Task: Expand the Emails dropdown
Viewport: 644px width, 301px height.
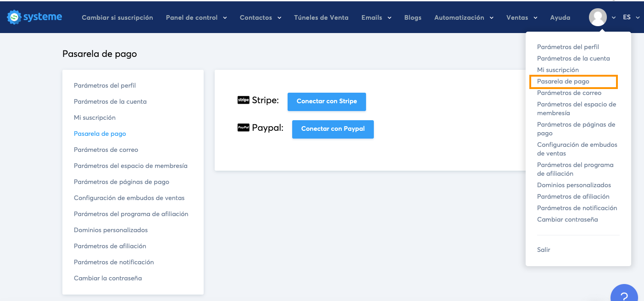Action: pos(376,17)
